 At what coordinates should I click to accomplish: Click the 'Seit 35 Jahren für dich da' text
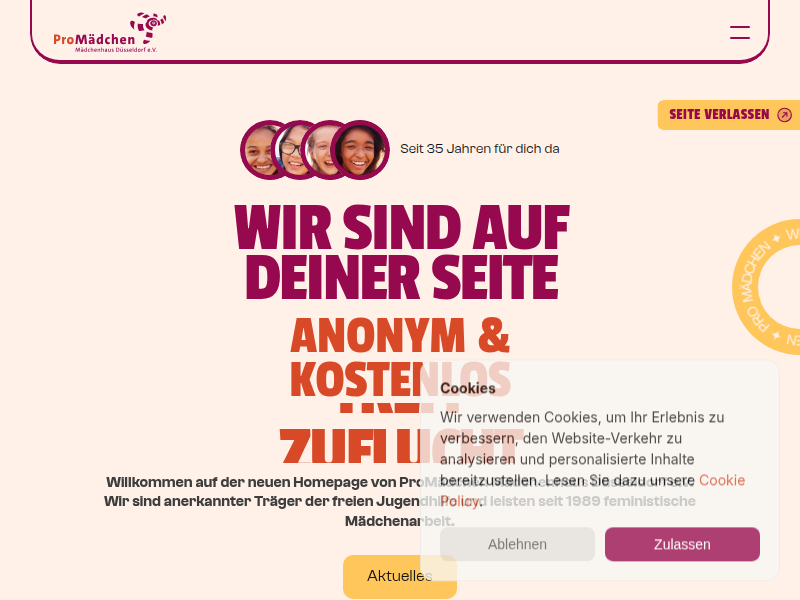tap(480, 149)
